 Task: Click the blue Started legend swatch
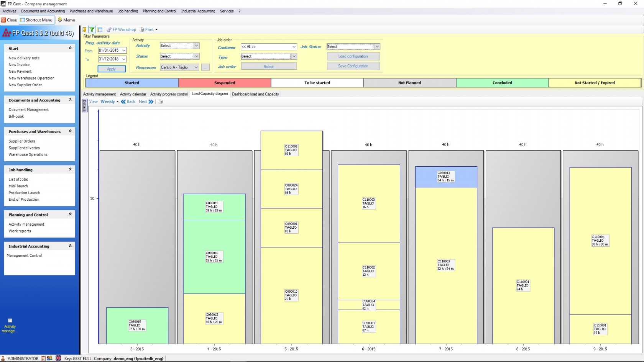tap(132, 83)
